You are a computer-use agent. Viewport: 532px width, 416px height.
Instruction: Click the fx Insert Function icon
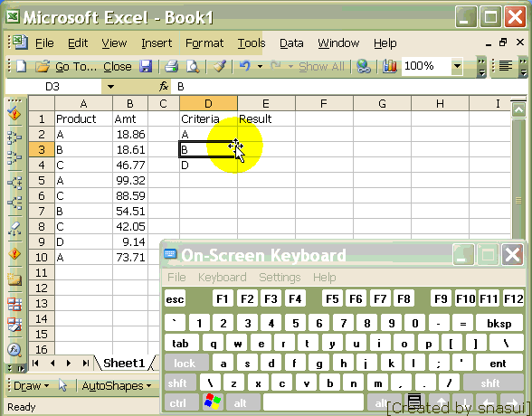tap(164, 87)
